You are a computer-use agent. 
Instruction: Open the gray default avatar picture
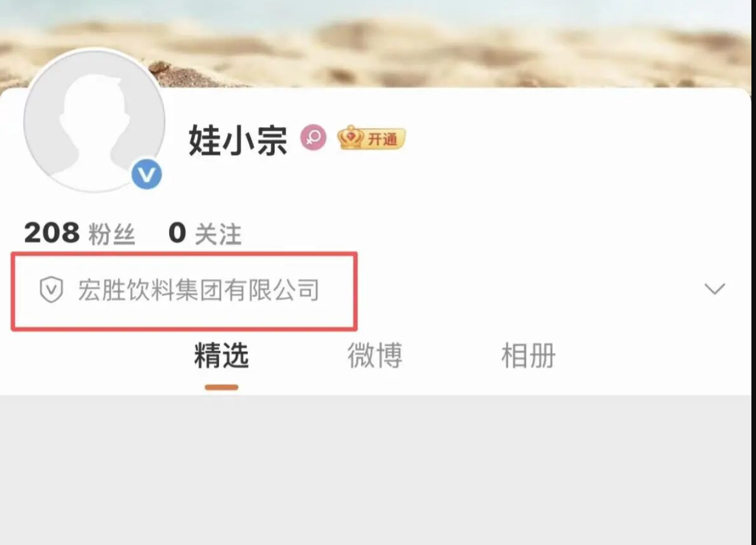pos(95,120)
